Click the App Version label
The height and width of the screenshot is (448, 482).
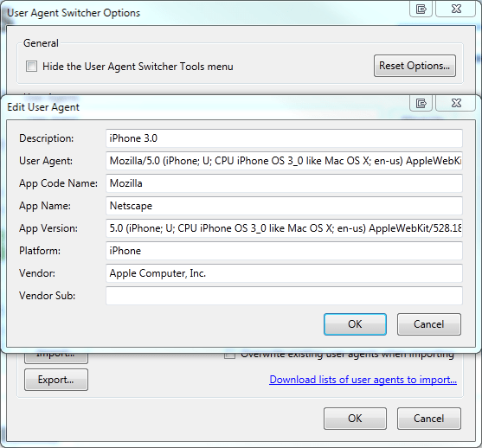click(48, 228)
